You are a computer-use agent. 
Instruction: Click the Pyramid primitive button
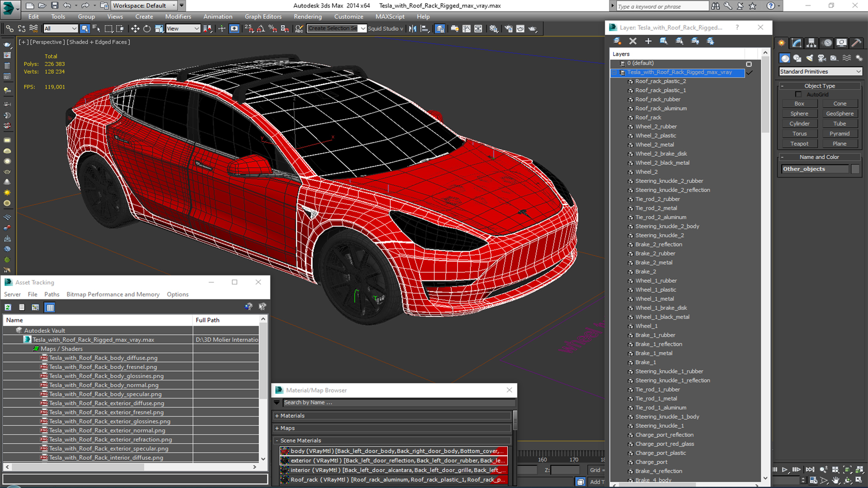(x=840, y=134)
